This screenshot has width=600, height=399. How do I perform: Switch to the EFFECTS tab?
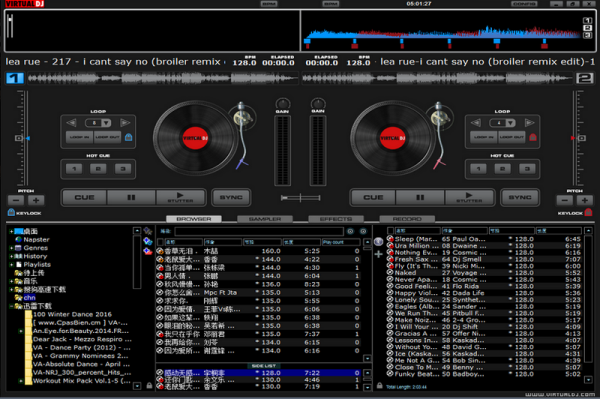click(336, 219)
